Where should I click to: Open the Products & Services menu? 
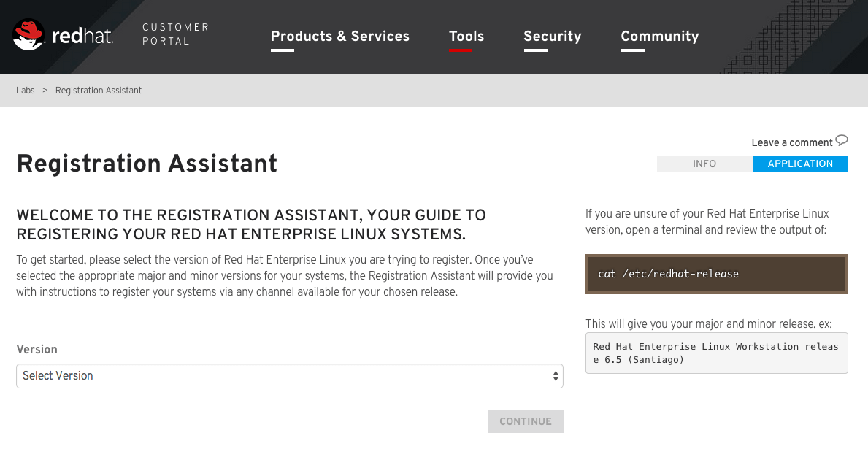pos(339,37)
